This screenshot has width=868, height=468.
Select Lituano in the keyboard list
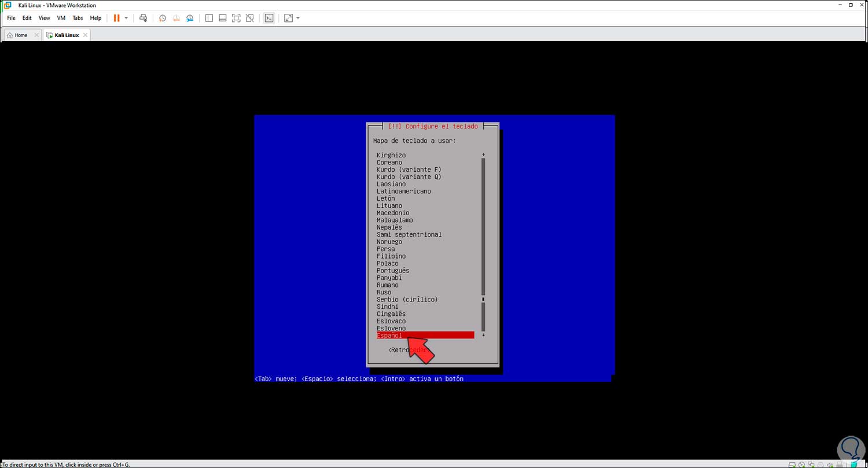(389, 206)
